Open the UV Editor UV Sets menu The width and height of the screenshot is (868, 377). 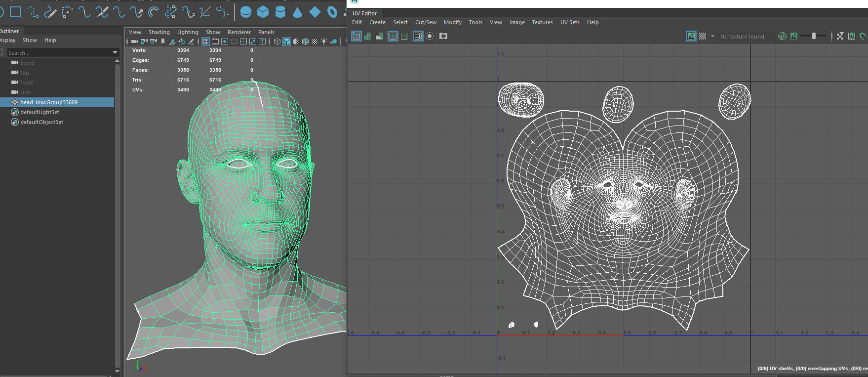[x=570, y=22]
